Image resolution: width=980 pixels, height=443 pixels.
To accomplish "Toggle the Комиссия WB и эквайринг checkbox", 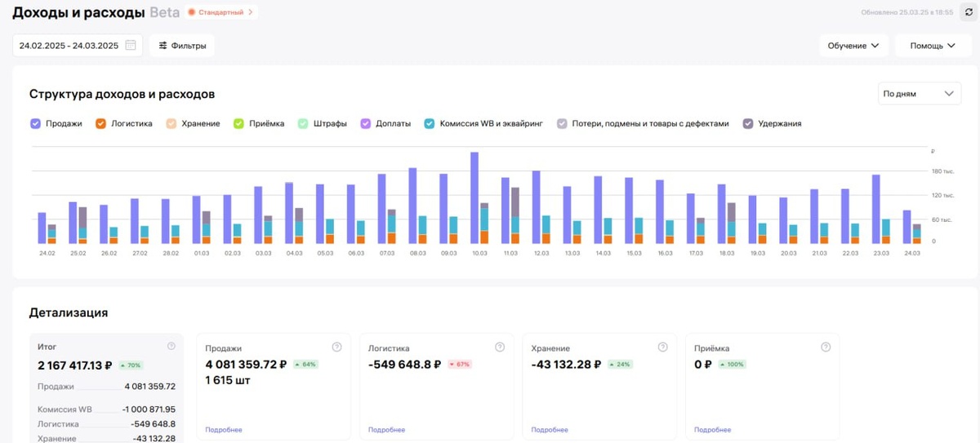I will click(x=430, y=123).
